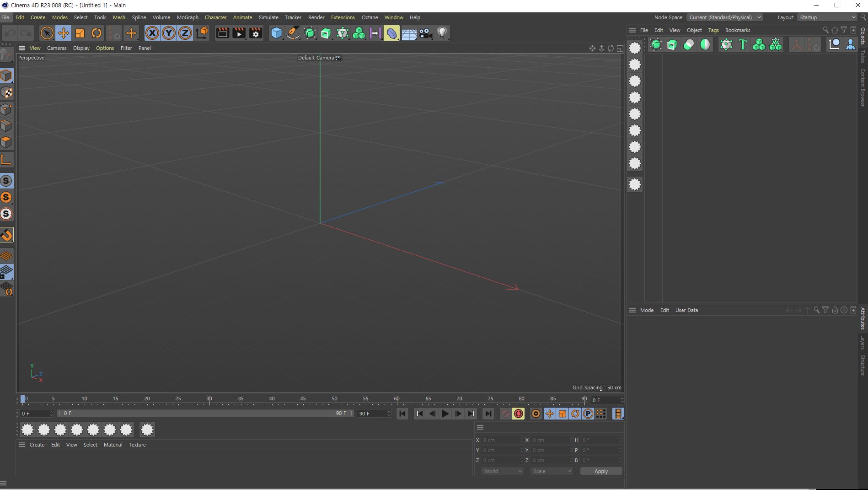Viewport: 868px width, 490px height.
Task: Toggle X axis lock
Action: [x=152, y=33]
